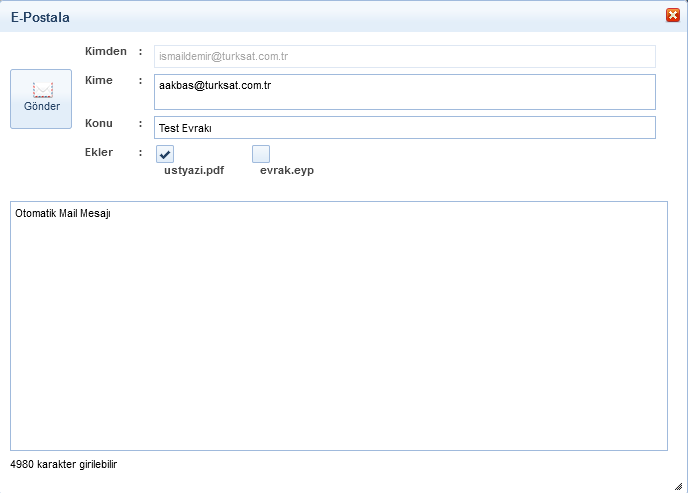Uncheck the ustyazi.pdf attachment checkbox

tap(165, 153)
